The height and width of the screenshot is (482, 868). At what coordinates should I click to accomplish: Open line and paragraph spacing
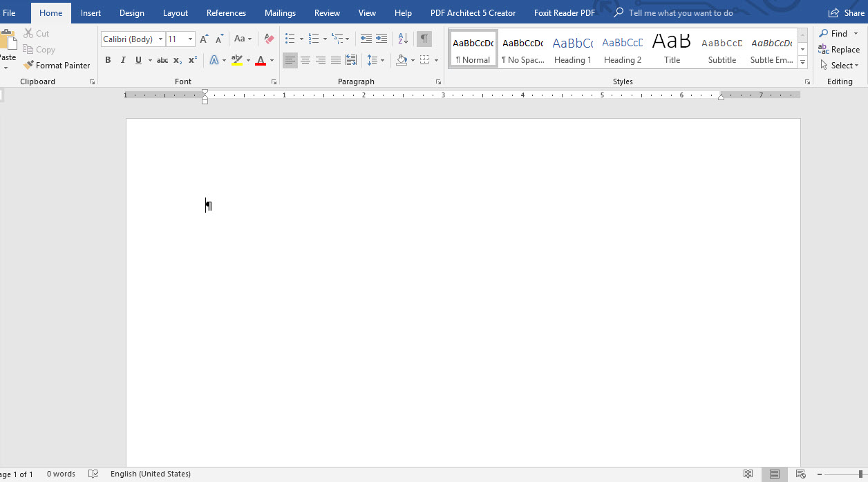[x=372, y=60]
